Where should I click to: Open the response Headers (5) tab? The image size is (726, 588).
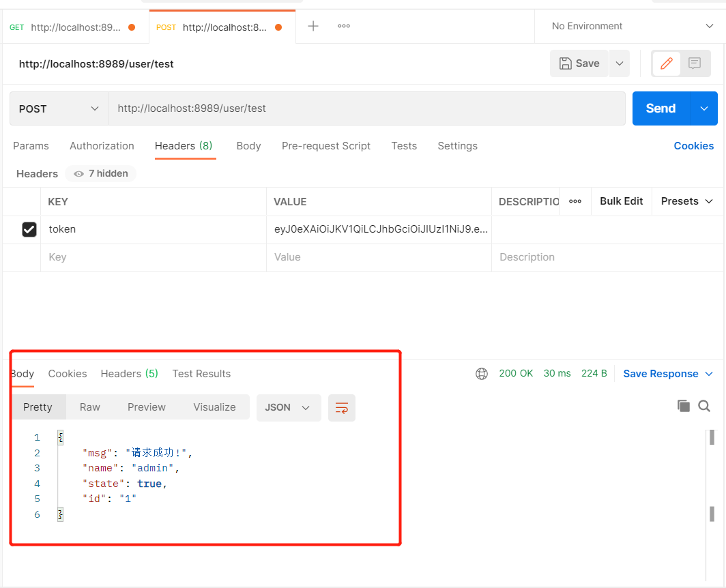[x=130, y=374]
